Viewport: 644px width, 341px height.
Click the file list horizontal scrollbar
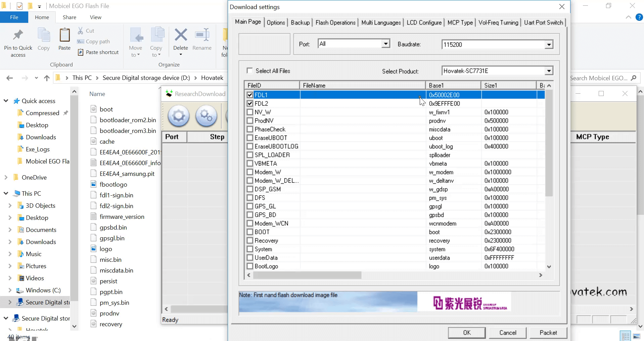307,275
